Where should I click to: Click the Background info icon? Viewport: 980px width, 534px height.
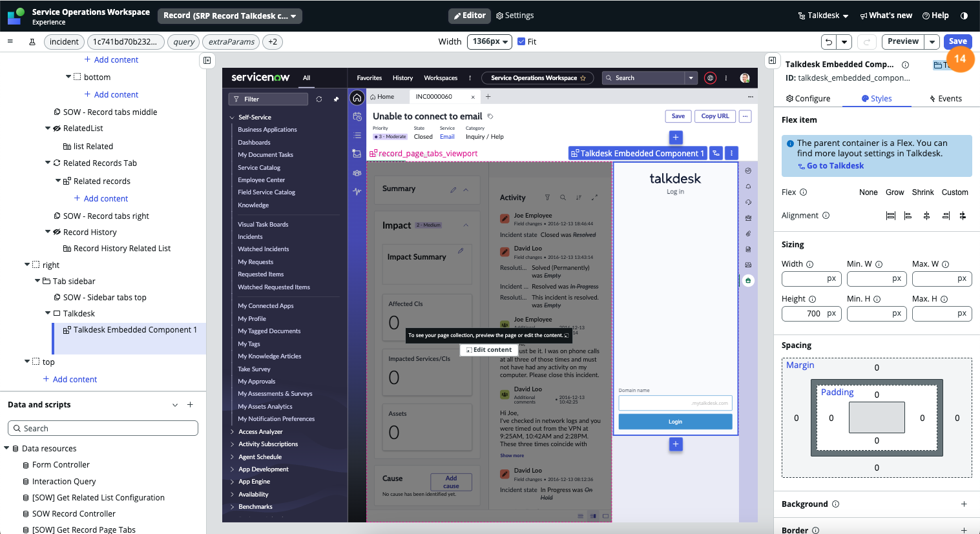tap(835, 504)
